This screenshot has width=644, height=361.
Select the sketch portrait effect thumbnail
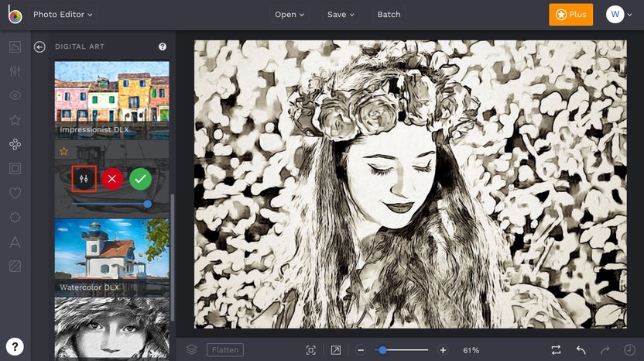coord(111,329)
